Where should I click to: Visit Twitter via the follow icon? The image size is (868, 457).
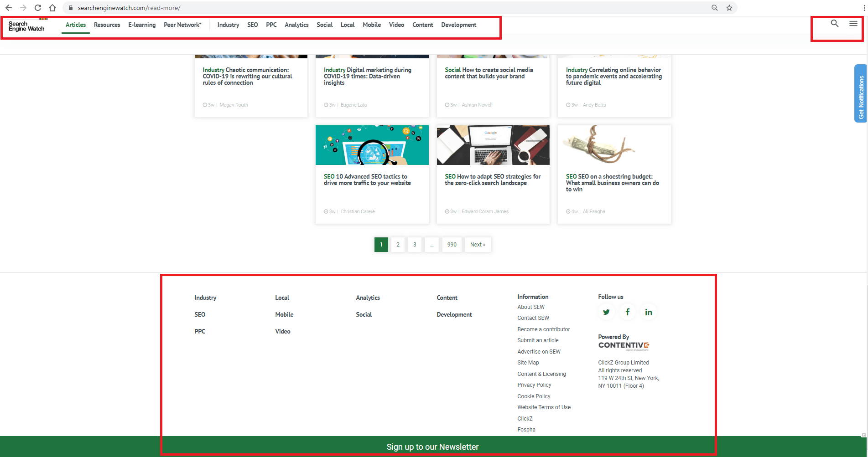(606, 312)
